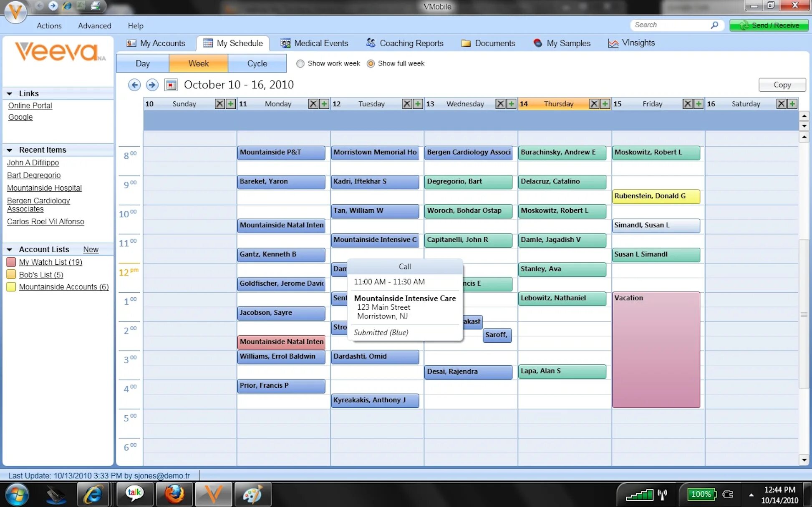The image size is (812, 507).
Task: Collapse the Links section
Action: click(10, 93)
